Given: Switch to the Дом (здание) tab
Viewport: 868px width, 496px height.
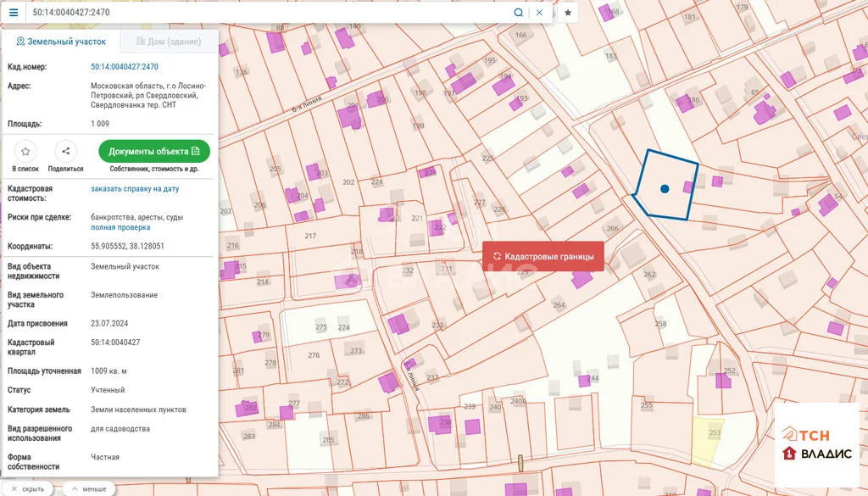Looking at the screenshot, I should tap(168, 42).
